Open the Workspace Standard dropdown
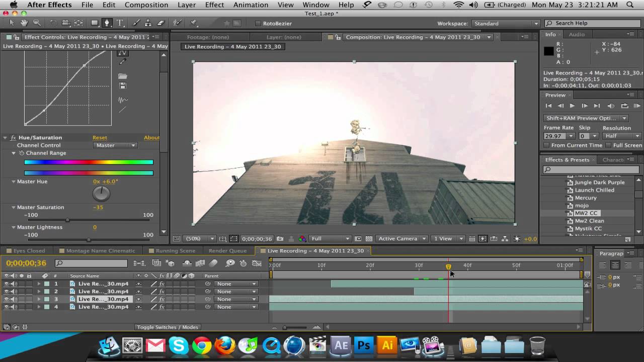Screen dimensions: 644x362 (x=505, y=24)
